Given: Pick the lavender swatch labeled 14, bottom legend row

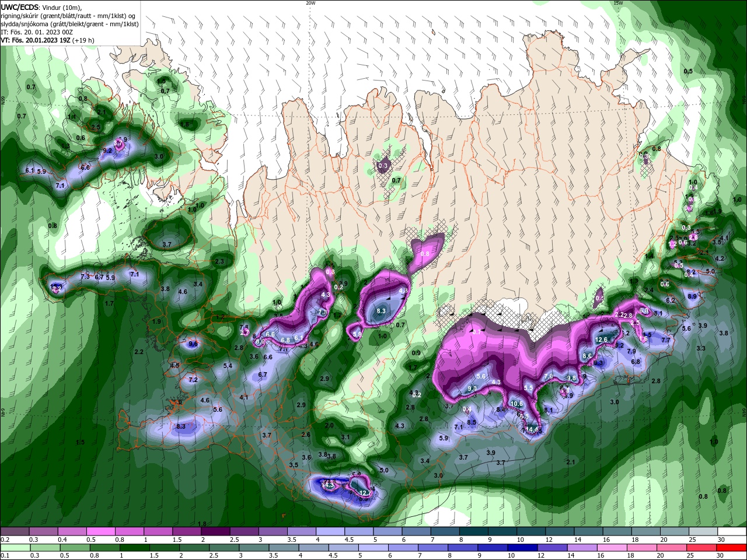Looking at the screenshot, I should (582, 548).
